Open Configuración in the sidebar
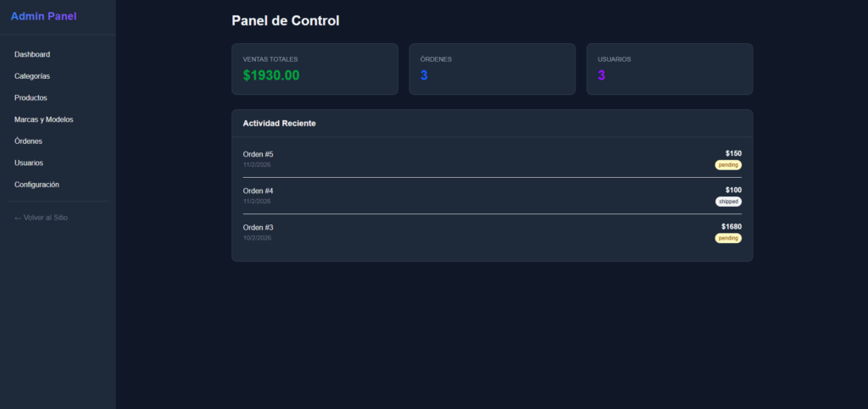 tap(36, 185)
